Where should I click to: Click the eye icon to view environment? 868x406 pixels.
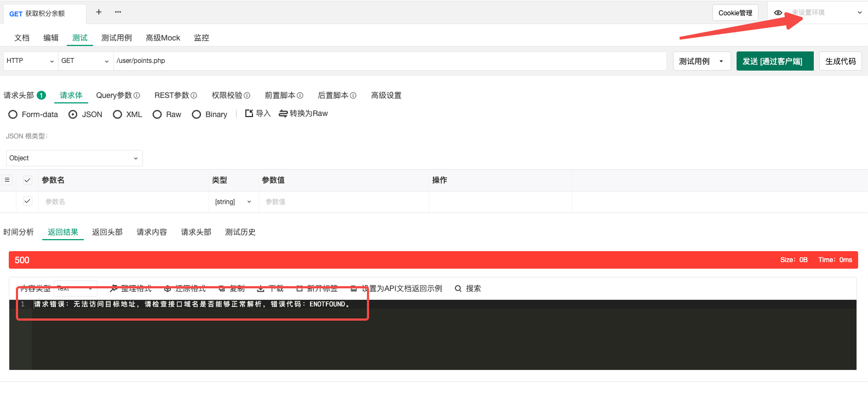(778, 13)
